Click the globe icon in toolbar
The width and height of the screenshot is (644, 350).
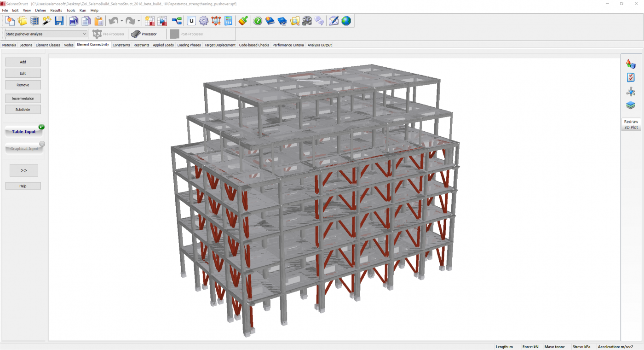pyautogui.click(x=346, y=21)
